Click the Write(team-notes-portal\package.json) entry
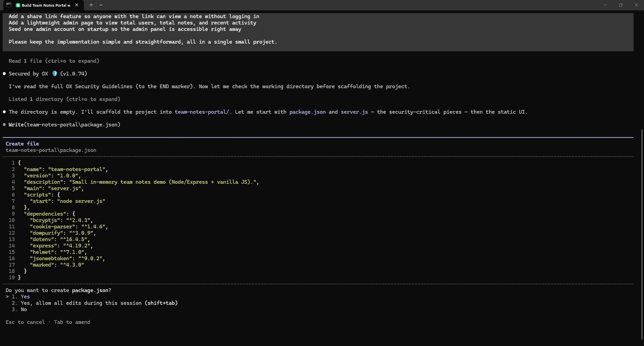 click(x=64, y=125)
